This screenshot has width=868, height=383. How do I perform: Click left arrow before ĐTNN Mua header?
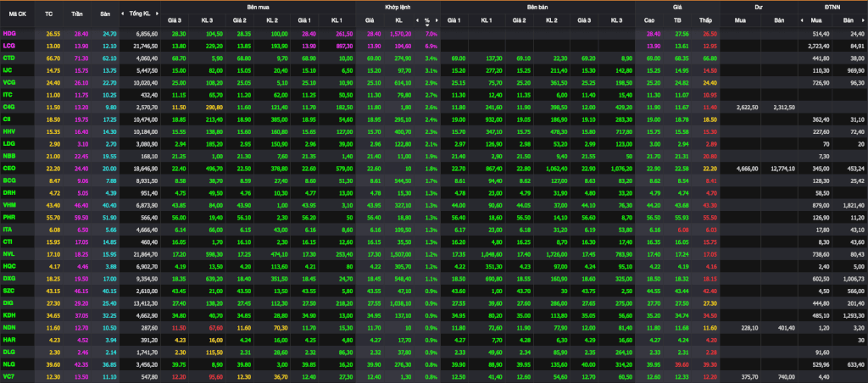tap(801, 20)
